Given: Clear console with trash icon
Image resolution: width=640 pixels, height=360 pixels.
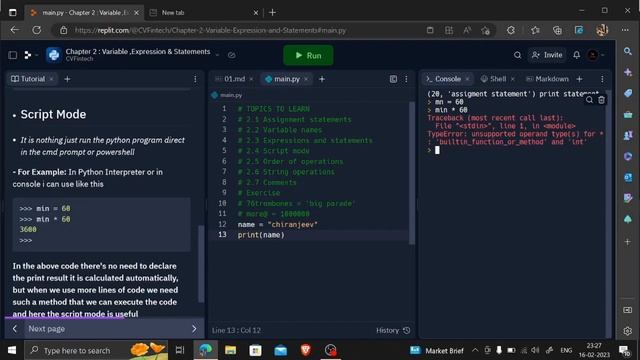Looking at the screenshot, I should 601,100.
